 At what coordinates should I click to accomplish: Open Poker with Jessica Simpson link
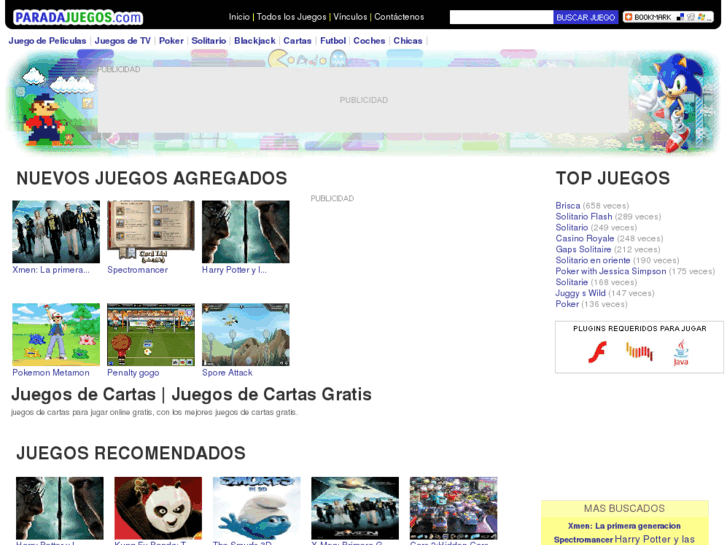(611, 271)
